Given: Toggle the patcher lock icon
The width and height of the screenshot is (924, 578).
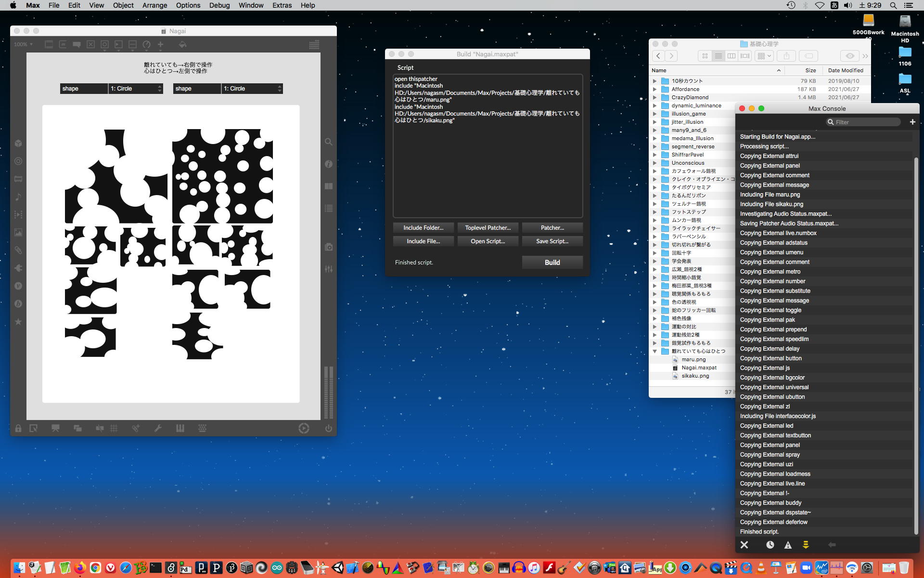Looking at the screenshot, I should 18,428.
